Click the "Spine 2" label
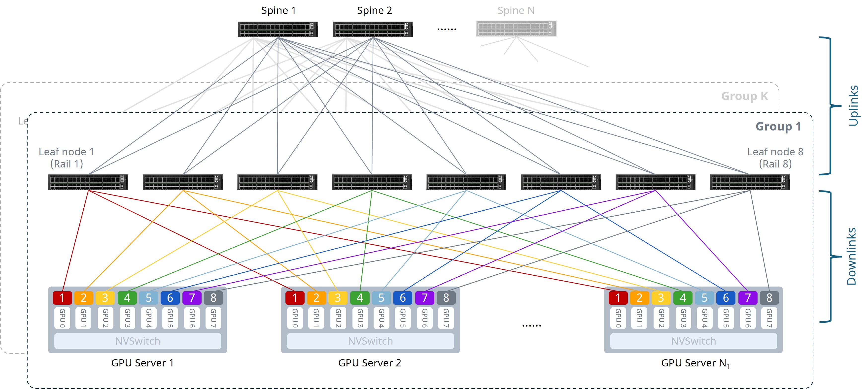The width and height of the screenshot is (868, 389). click(x=374, y=10)
